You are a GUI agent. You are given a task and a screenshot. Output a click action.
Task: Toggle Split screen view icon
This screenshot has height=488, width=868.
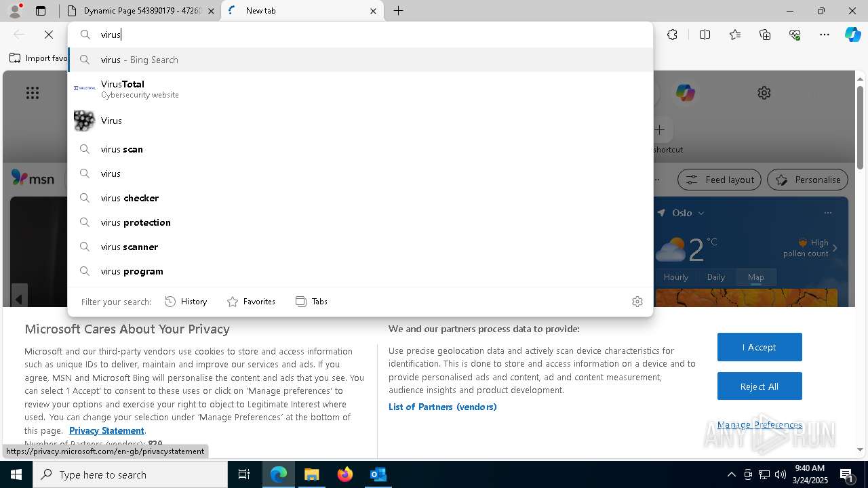pyautogui.click(x=705, y=35)
